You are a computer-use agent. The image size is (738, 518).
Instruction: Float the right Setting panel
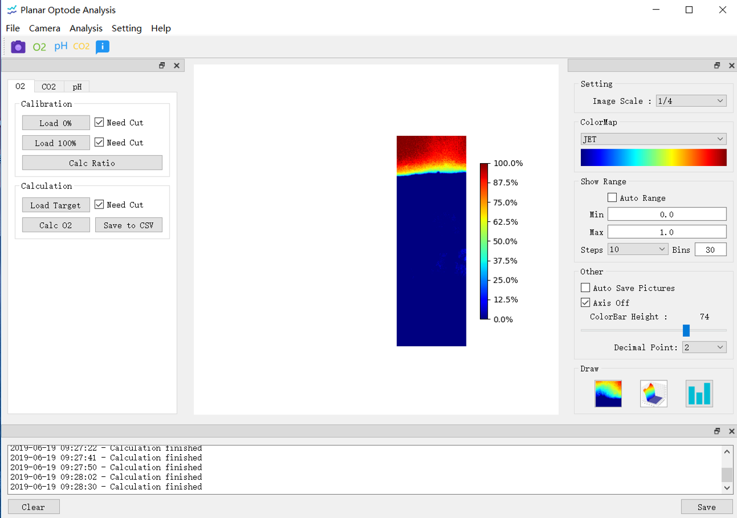717,65
